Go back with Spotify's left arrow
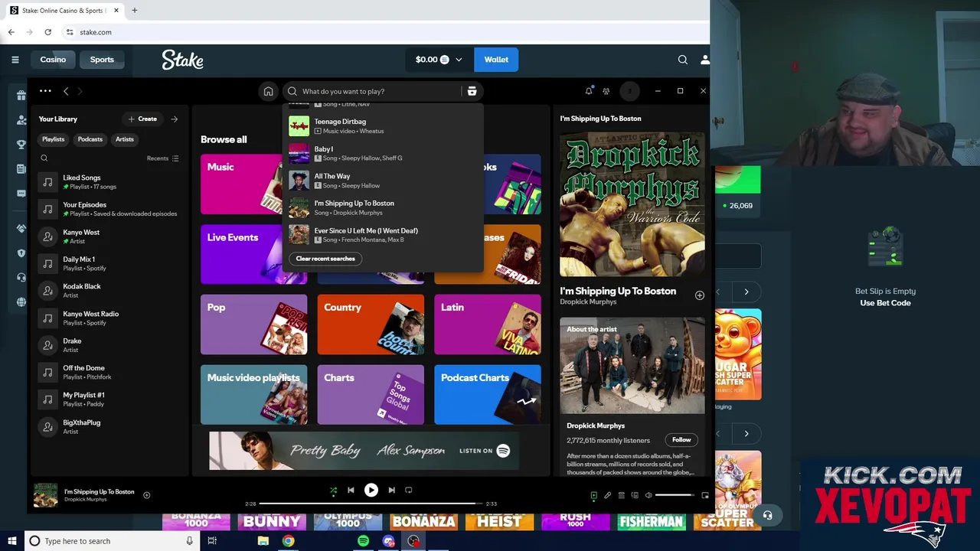The height and width of the screenshot is (551, 980). 66,91
